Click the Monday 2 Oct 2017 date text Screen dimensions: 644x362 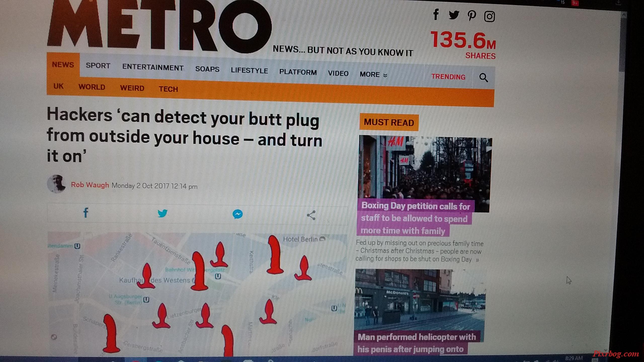tap(154, 186)
